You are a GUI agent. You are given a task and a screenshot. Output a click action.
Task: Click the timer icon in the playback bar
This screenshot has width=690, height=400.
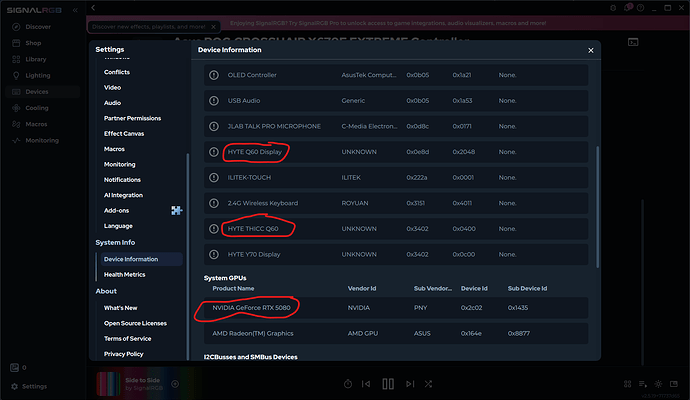coord(348,384)
